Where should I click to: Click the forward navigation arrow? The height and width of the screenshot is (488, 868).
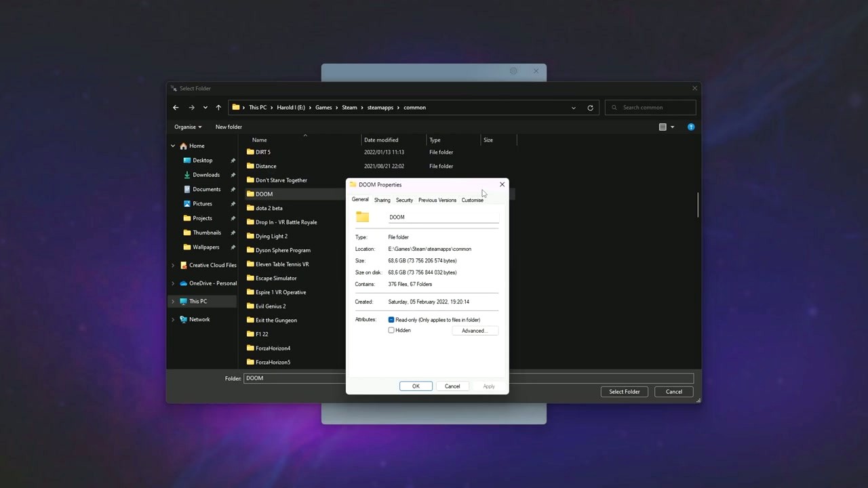coord(191,107)
